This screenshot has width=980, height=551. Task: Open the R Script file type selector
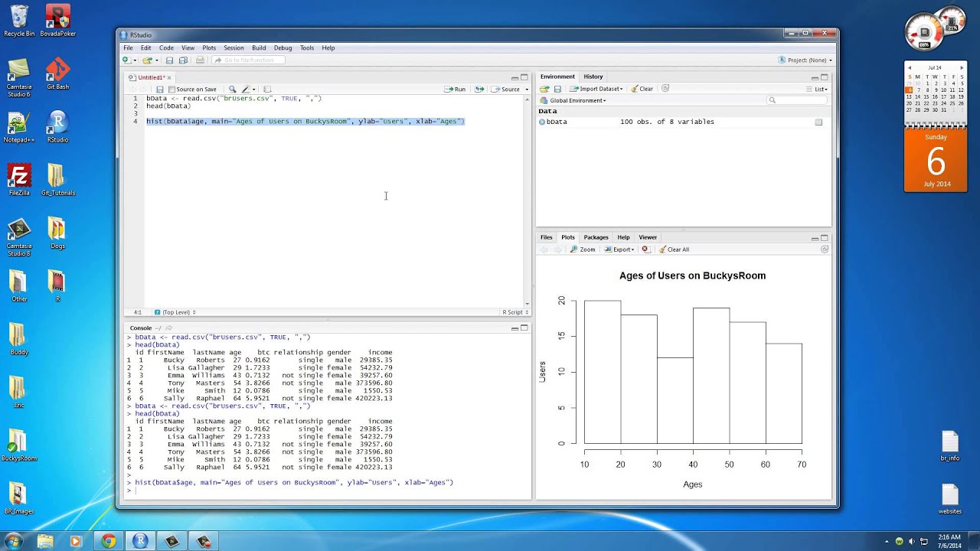[514, 312]
